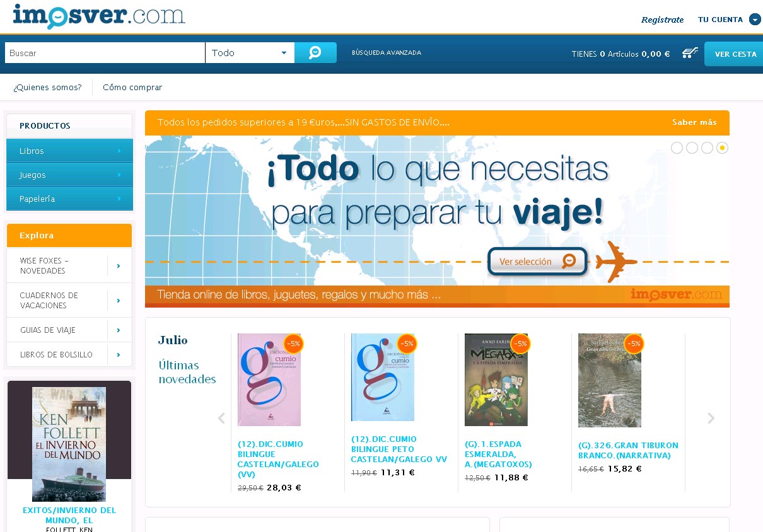Image resolution: width=763 pixels, height=532 pixels.
Task: Open the Gran Tiburón Branco cover
Action: (x=610, y=380)
